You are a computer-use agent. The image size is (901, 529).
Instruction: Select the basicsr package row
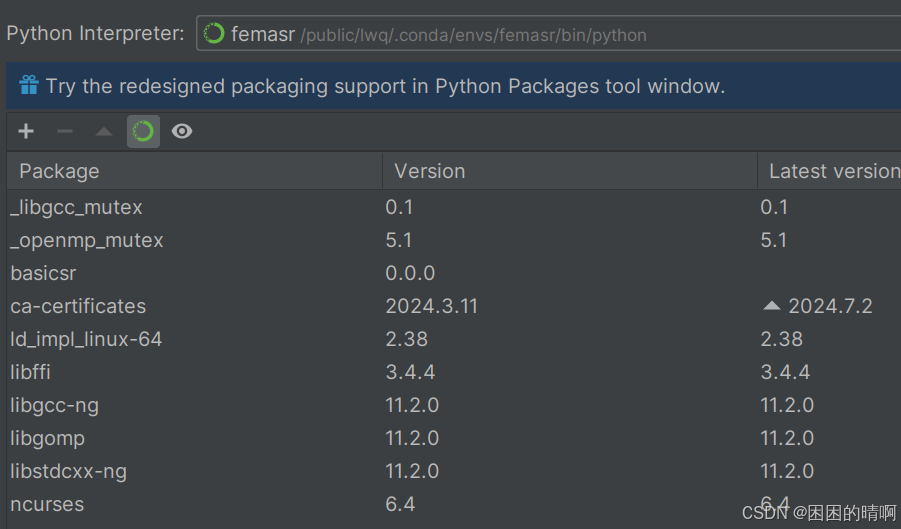tap(43, 273)
